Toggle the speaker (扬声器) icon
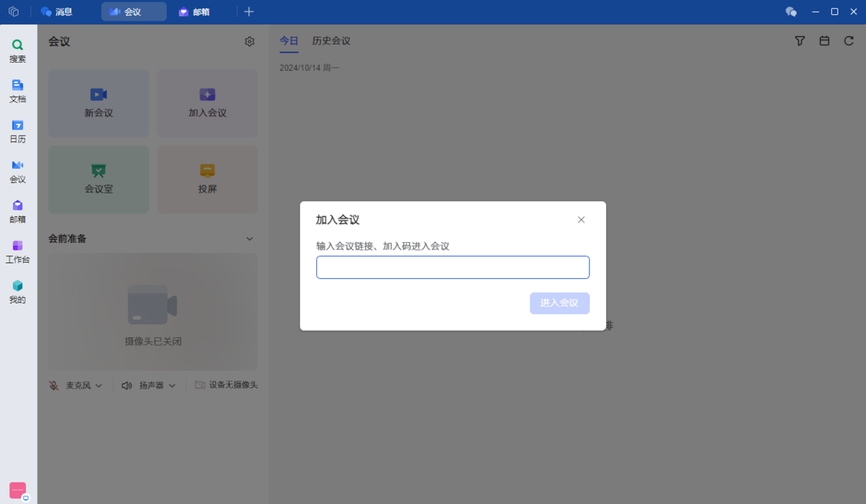 126,386
